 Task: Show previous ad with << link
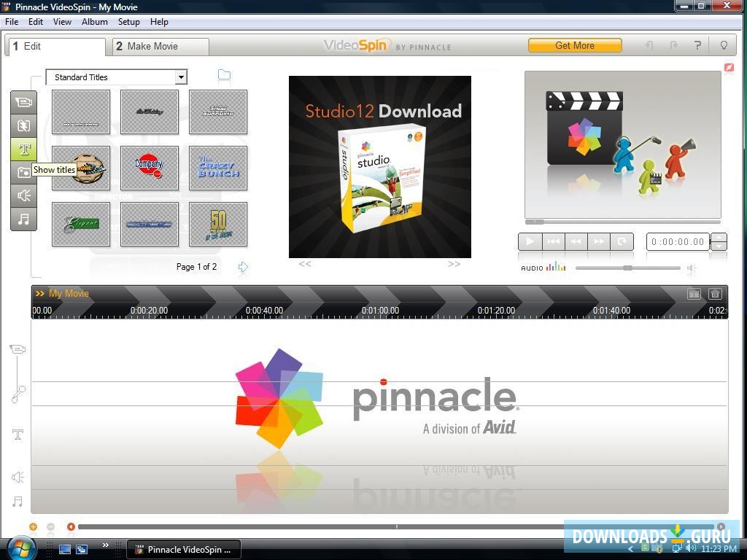305,264
